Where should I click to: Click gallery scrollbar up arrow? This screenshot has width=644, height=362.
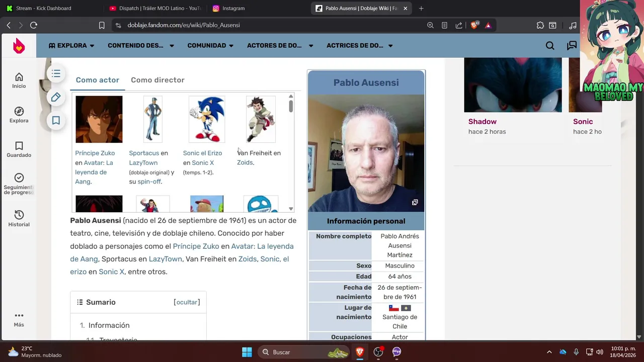(x=291, y=97)
